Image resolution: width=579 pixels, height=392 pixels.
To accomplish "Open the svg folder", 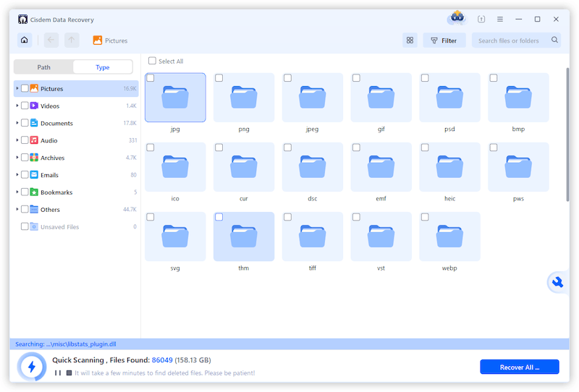I will [175, 237].
